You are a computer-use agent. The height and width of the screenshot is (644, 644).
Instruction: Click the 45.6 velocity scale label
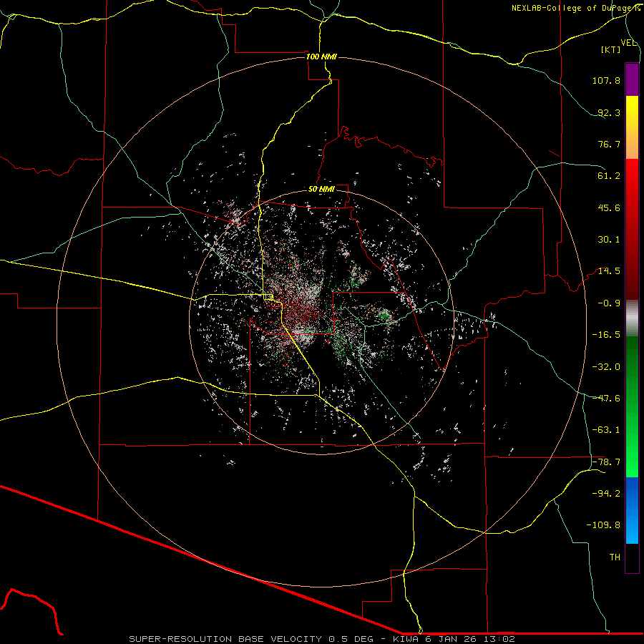(x=609, y=208)
